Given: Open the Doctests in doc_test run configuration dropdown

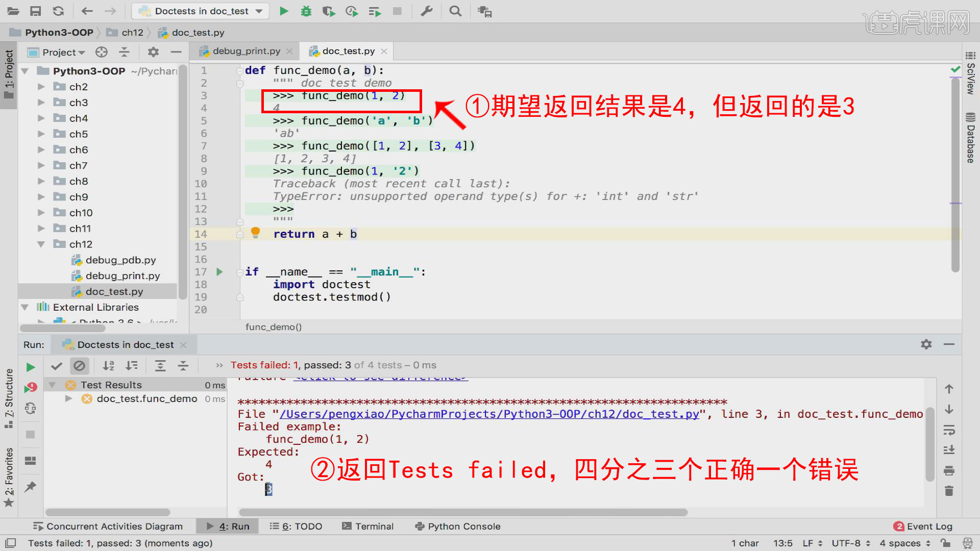Looking at the screenshot, I should [200, 11].
